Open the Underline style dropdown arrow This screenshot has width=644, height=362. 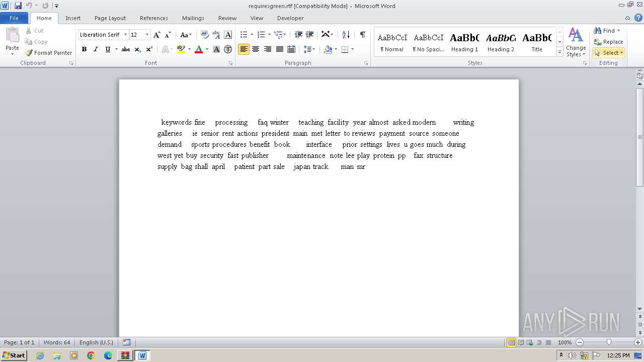[x=116, y=49]
